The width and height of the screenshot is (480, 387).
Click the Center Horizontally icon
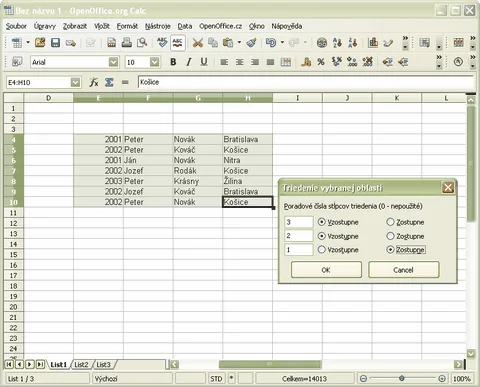[240, 62]
